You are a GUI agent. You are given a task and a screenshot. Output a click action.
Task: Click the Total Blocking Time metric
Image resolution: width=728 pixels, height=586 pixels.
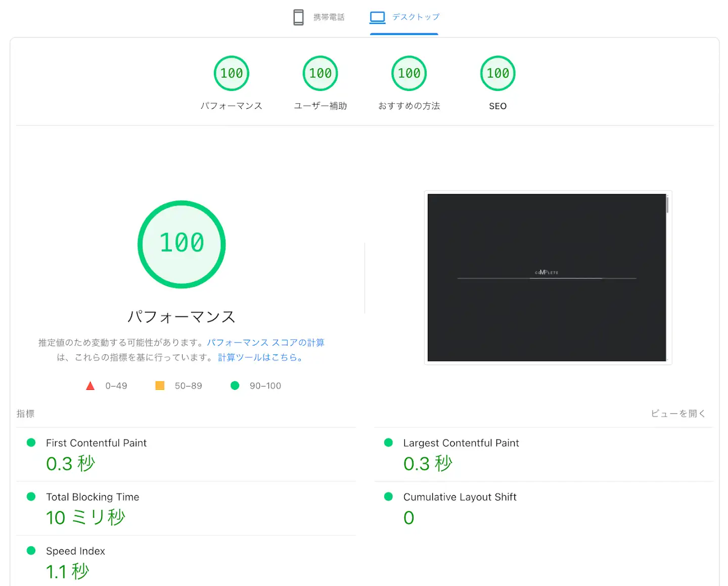(x=93, y=497)
